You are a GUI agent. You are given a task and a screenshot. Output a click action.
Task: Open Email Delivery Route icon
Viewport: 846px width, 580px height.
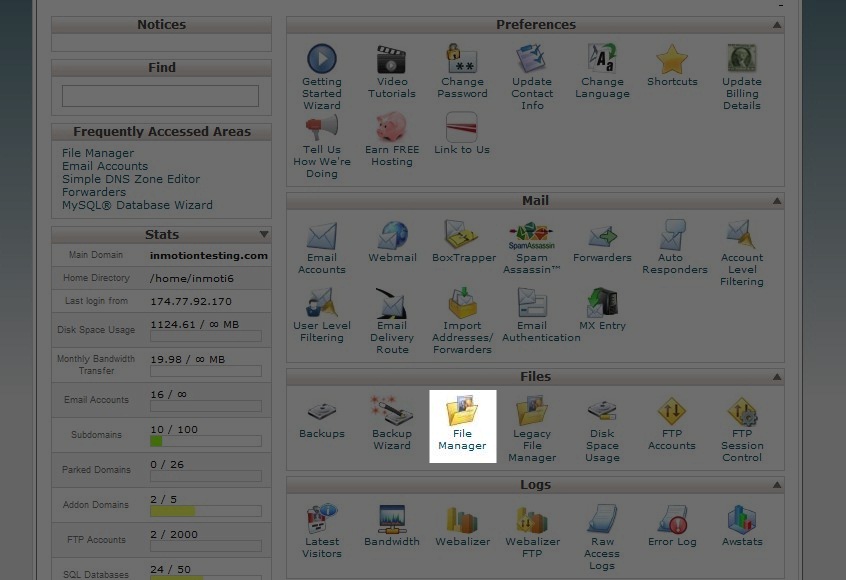(392, 303)
